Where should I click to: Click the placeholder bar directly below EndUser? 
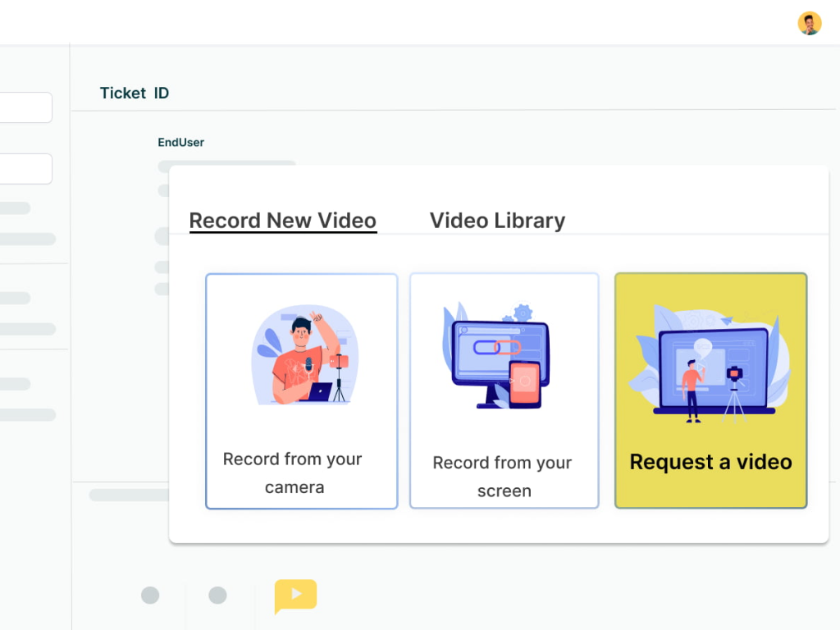(226, 165)
